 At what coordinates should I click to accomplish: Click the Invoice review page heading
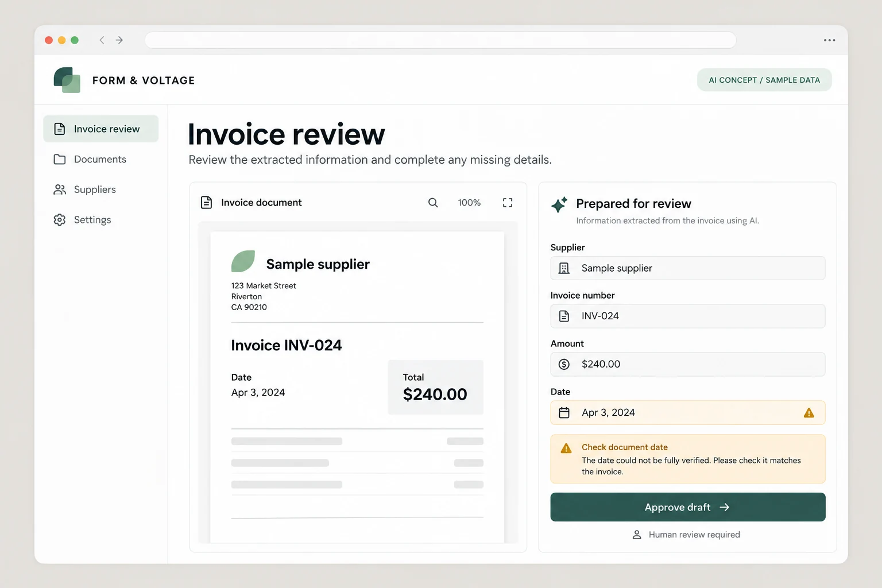[x=286, y=134]
